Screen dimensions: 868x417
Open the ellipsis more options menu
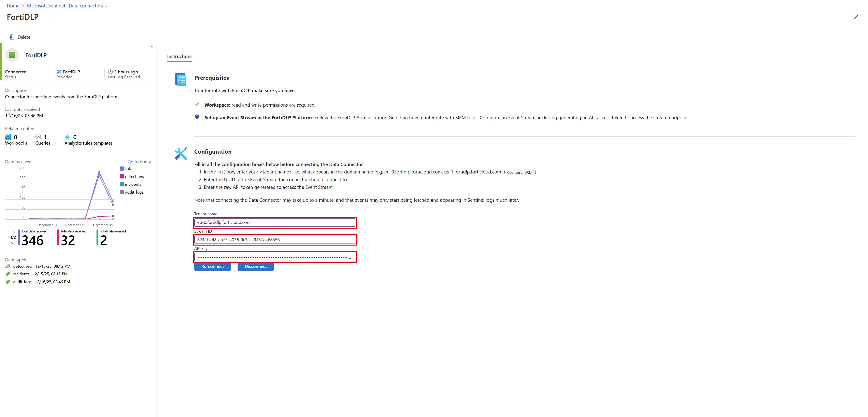pyautogui.click(x=50, y=17)
